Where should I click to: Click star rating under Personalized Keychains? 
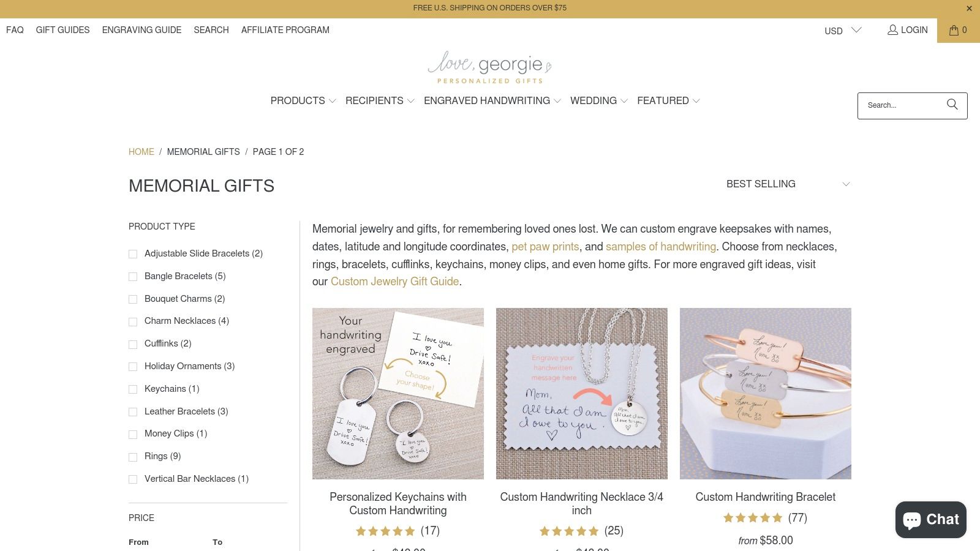point(385,531)
